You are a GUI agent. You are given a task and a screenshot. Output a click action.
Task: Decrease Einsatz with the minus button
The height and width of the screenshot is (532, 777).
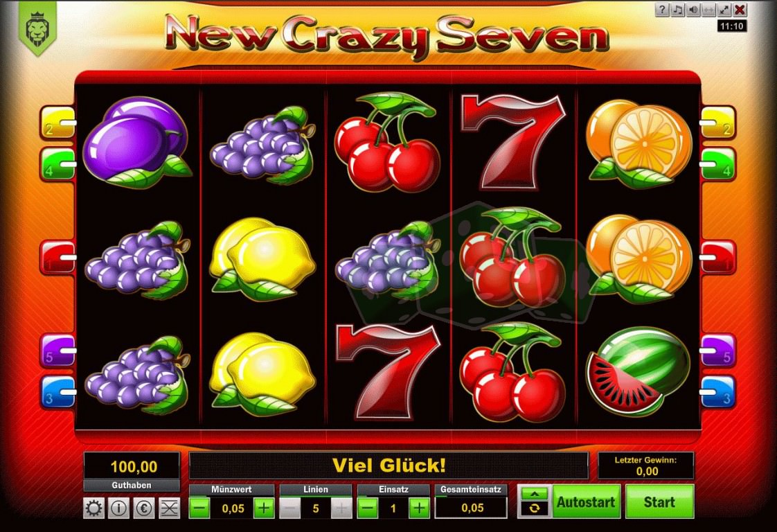pyautogui.click(x=368, y=508)
